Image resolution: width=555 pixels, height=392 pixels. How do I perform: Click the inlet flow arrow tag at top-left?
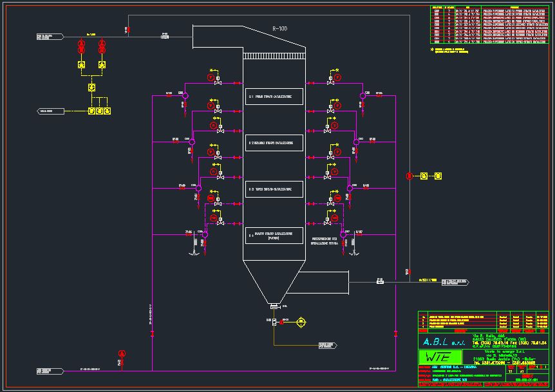[50, 36]
